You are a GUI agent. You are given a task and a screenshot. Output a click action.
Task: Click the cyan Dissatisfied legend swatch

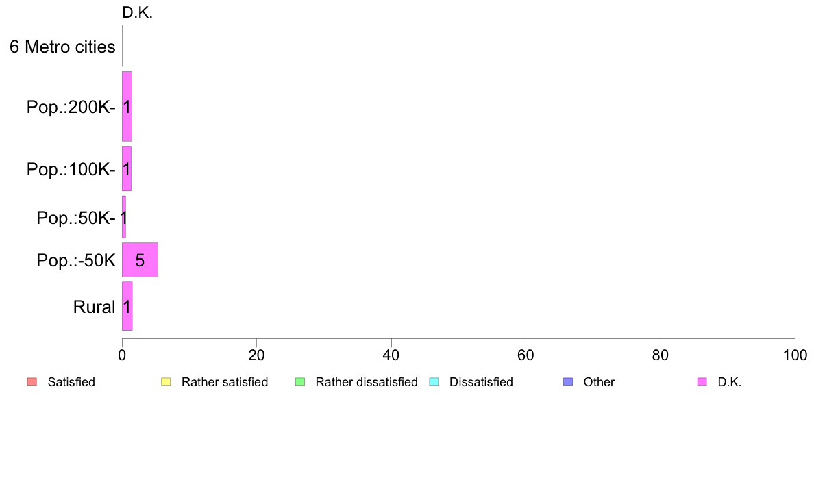click(x=434, y=382)
